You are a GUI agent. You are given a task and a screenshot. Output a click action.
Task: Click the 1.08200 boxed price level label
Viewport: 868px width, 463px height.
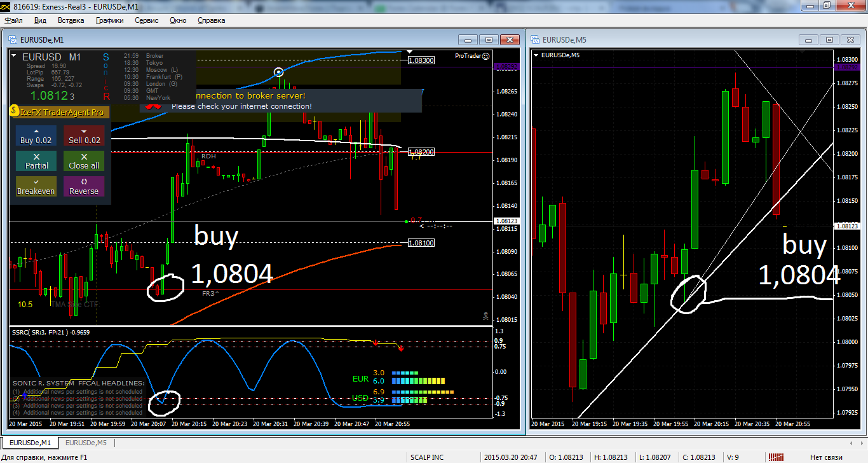click(x=422, y=153)
